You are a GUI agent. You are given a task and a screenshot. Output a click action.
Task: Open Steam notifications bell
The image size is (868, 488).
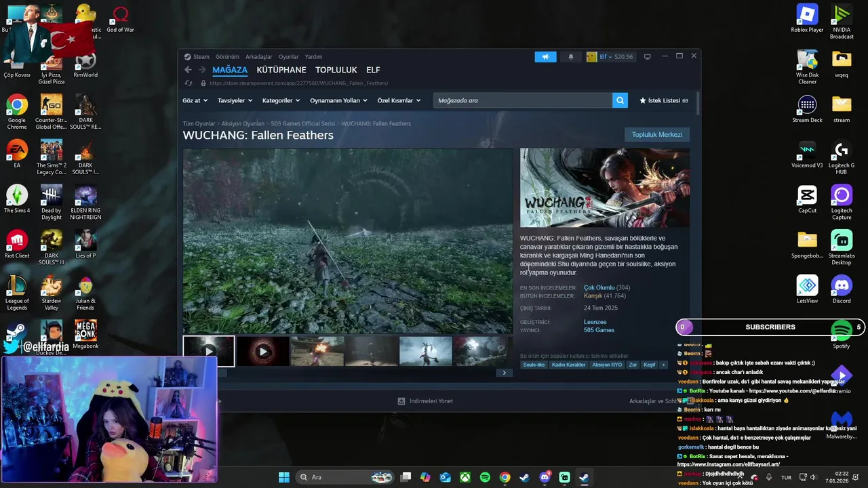coord(571,57)
